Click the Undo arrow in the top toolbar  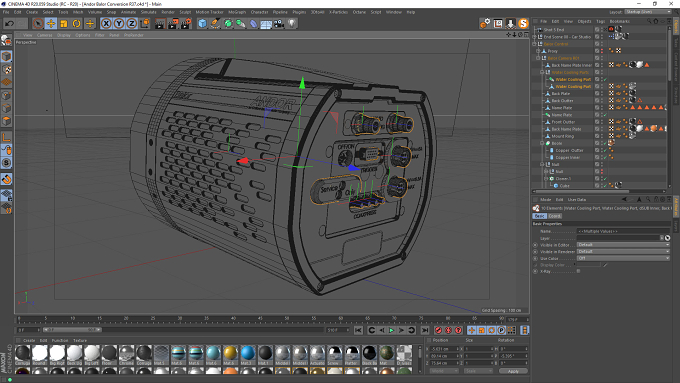[x=10, y=23]
